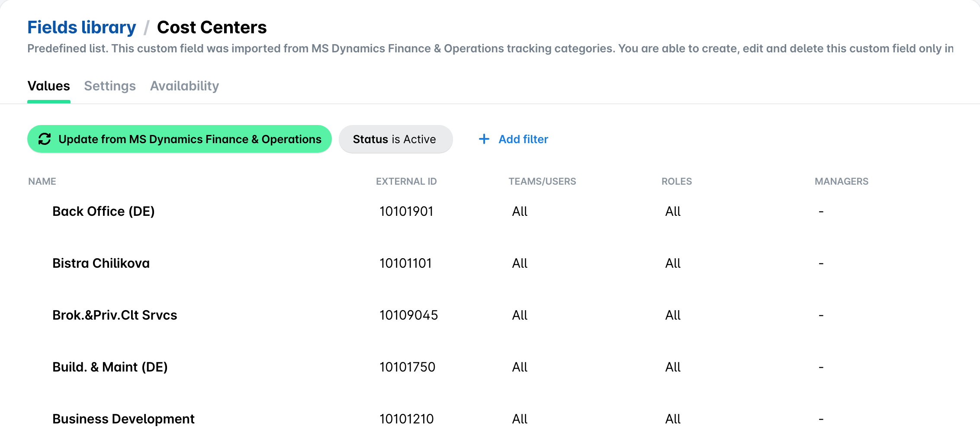The height and width of the screenshot is (439, 980).
Task: Click Roles value for Build. & Maint (DE)
Action: click(673, 367)
